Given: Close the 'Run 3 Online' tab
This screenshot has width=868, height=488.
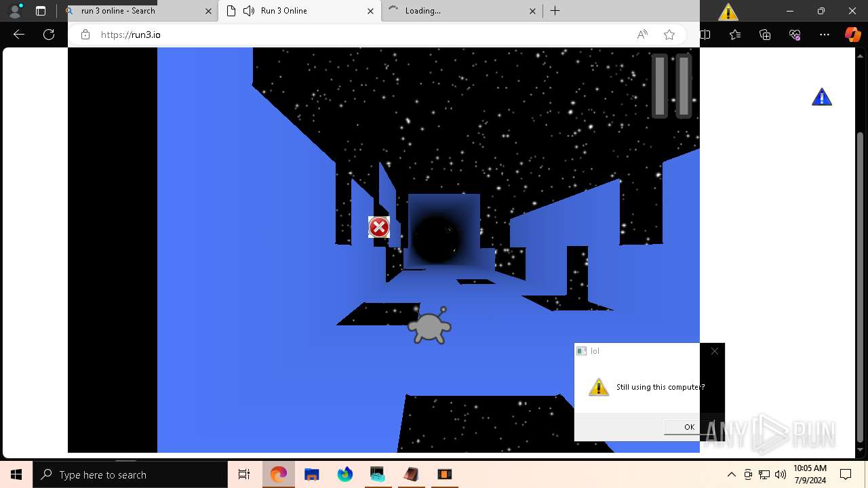Looking at the screenshot, I should (x=370, y=11).
